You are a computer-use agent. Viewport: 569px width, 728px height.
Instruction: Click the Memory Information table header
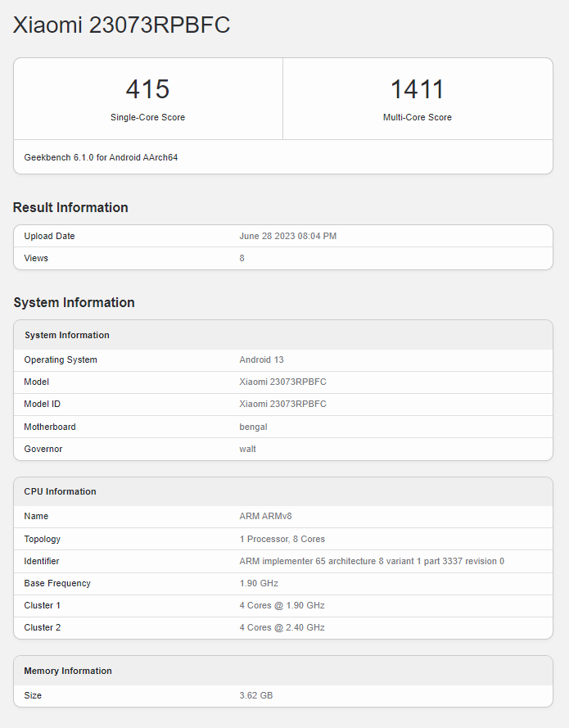click(68, 671)
